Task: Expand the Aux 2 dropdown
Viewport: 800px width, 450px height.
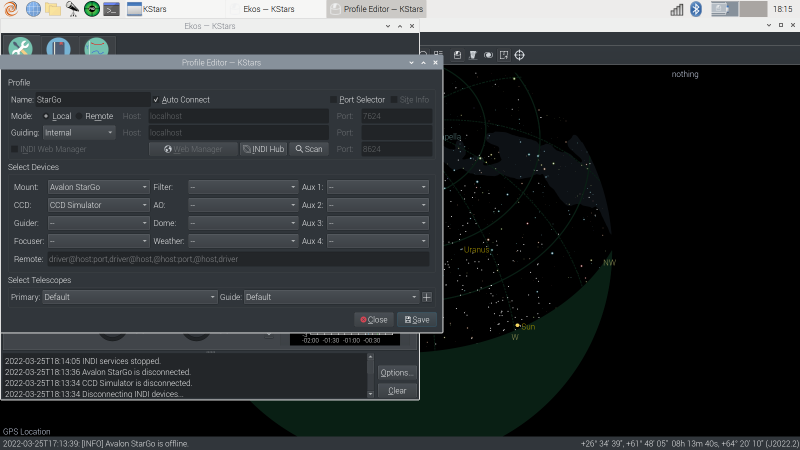Action: 378,205
